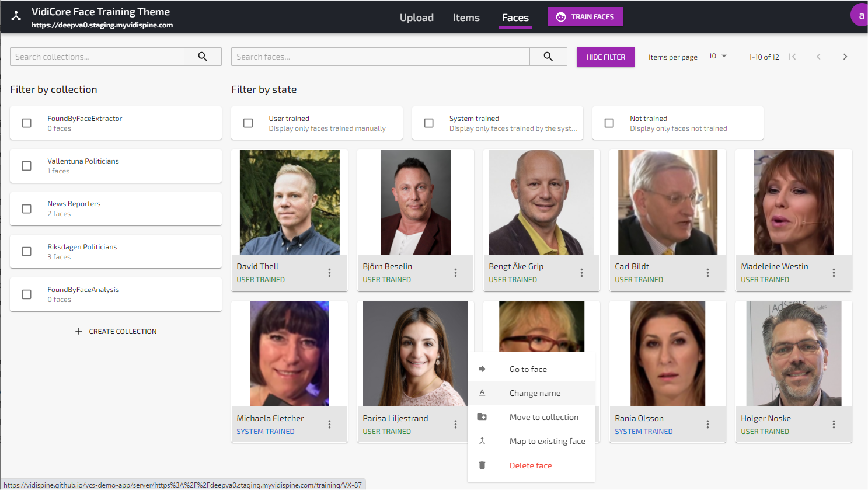The width and height of the screenshot is (868, 490).
Task: Open menu for Madeleine Westin card
Action: tap(834, 273)
